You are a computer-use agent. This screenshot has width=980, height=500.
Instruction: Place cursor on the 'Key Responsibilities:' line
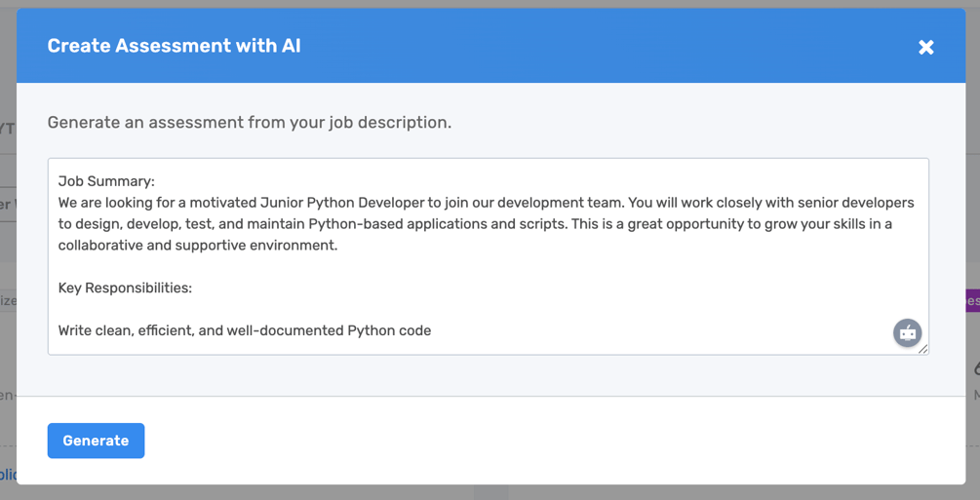point(125,288)
